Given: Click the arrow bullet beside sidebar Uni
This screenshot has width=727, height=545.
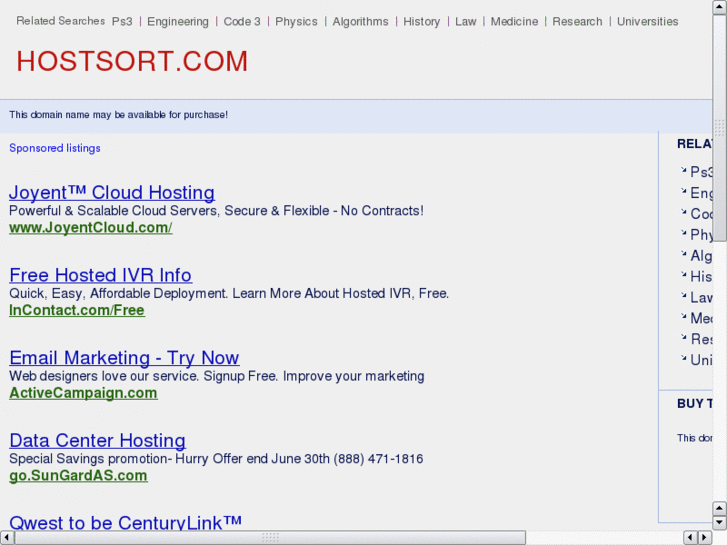Looking at the screenshot, I should click(683, 358).
